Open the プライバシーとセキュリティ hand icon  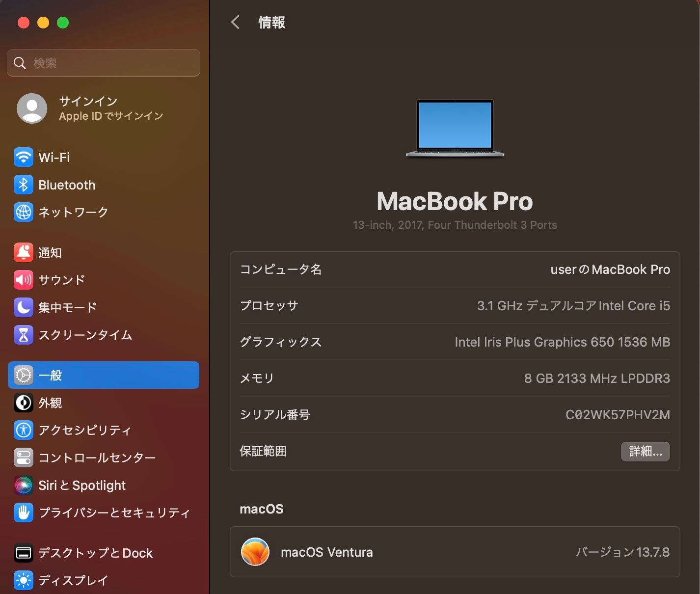24,513
